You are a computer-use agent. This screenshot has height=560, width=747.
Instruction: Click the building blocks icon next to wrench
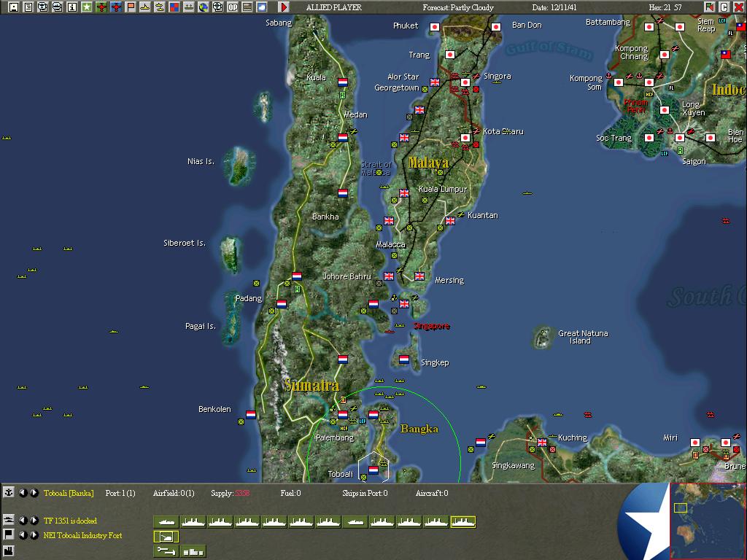pos(193,551)
